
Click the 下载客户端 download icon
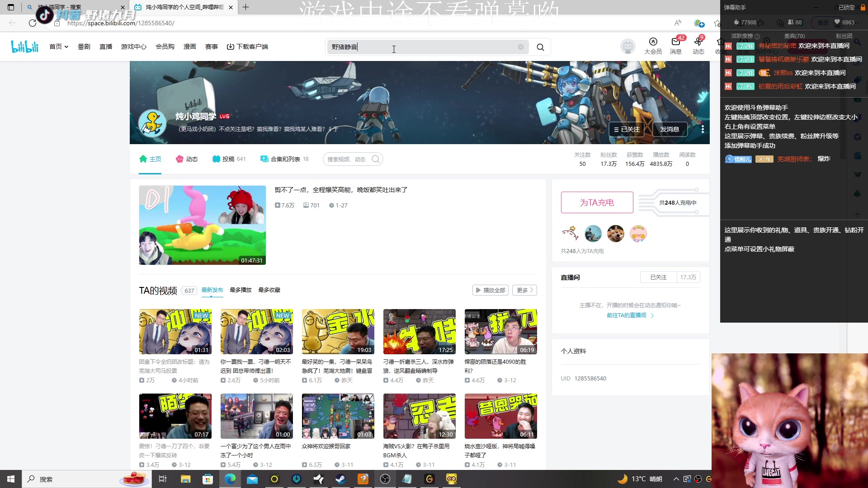(x=231, y=46)
